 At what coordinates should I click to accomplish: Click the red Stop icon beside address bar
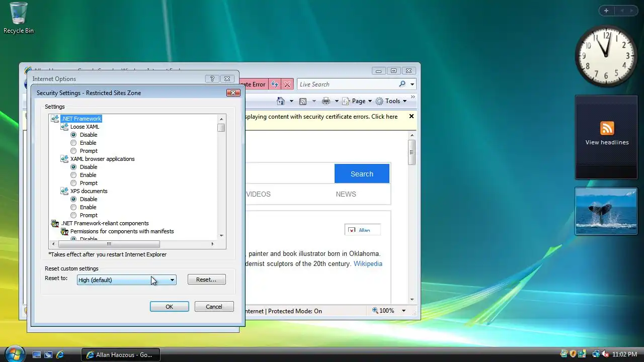pyautogui.click(x=287, y=84)
